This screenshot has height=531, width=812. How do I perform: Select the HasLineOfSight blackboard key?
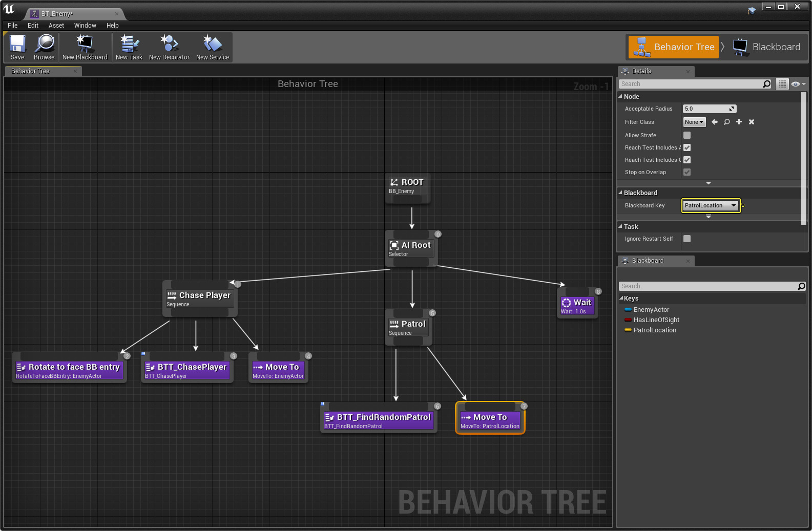click(x=656, y=320)
